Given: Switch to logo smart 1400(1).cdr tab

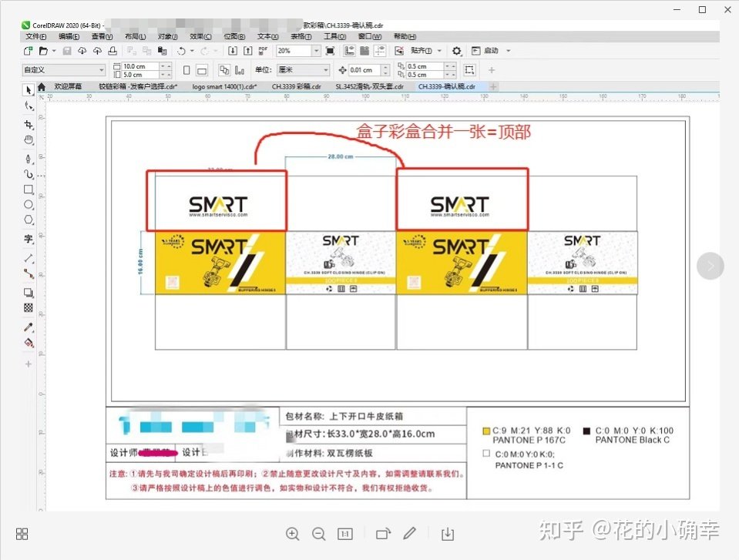Looking at the screenshot, I should 224,87.
